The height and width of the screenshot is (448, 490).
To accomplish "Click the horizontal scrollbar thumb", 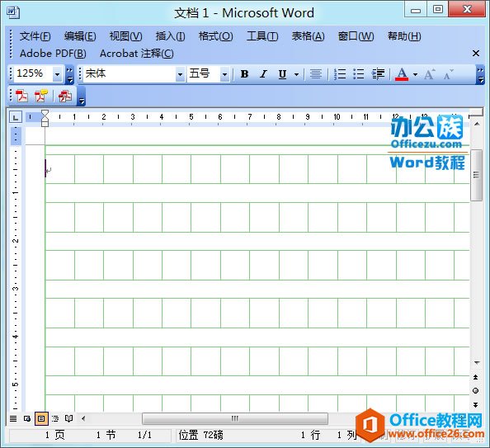I will point(235,418).
